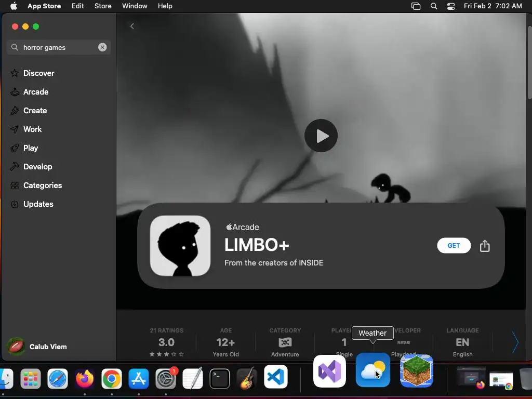Click the 12+ Years Old age info
532x399 pixels.
pos(225,342)
